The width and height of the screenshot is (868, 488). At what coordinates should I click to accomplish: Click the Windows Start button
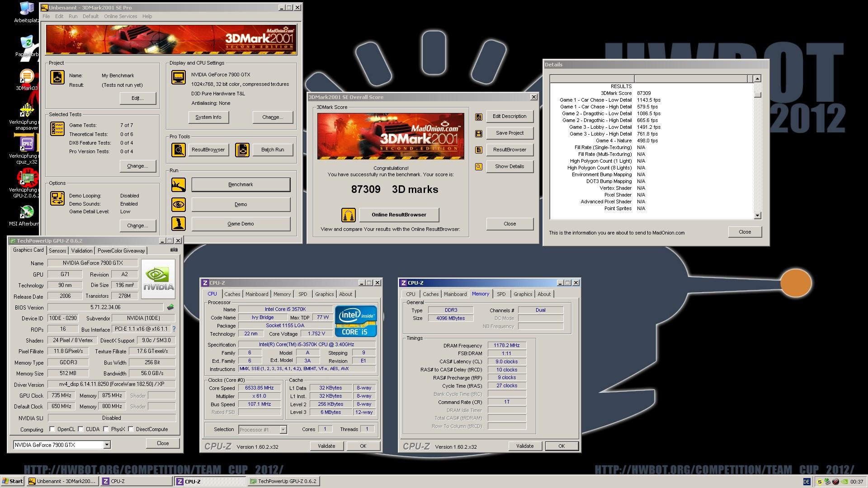(13, 481)
